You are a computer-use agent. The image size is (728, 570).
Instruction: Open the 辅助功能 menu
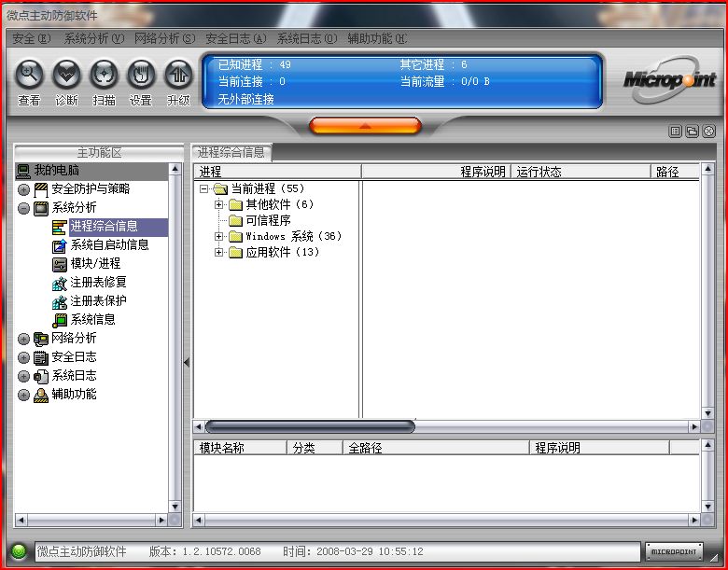[377, 38]
